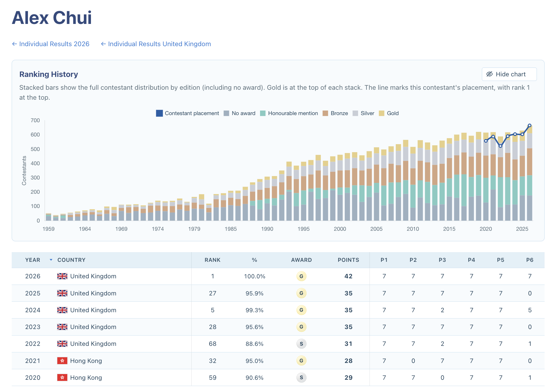Click the gold medal badge for 2026

(x=301, y=276)
